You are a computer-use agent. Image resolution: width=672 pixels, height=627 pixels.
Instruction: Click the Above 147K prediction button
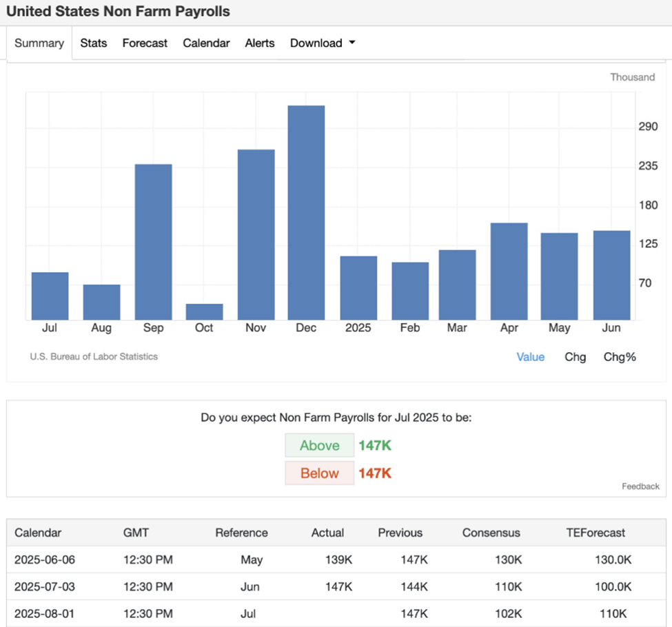point(319,445)
